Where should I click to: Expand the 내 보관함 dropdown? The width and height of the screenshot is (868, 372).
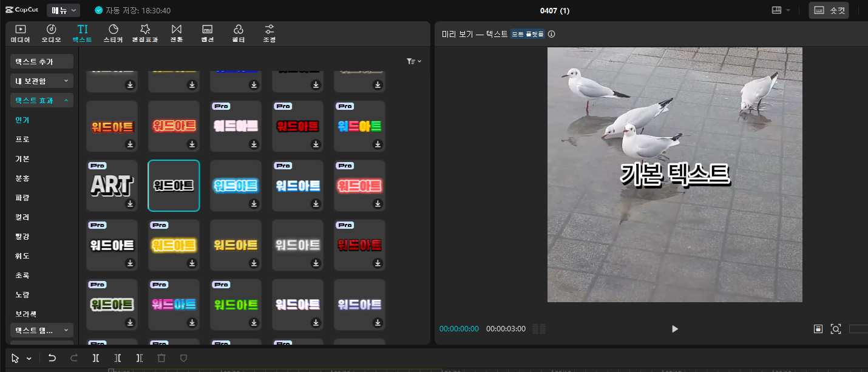(x=42, y=81)
